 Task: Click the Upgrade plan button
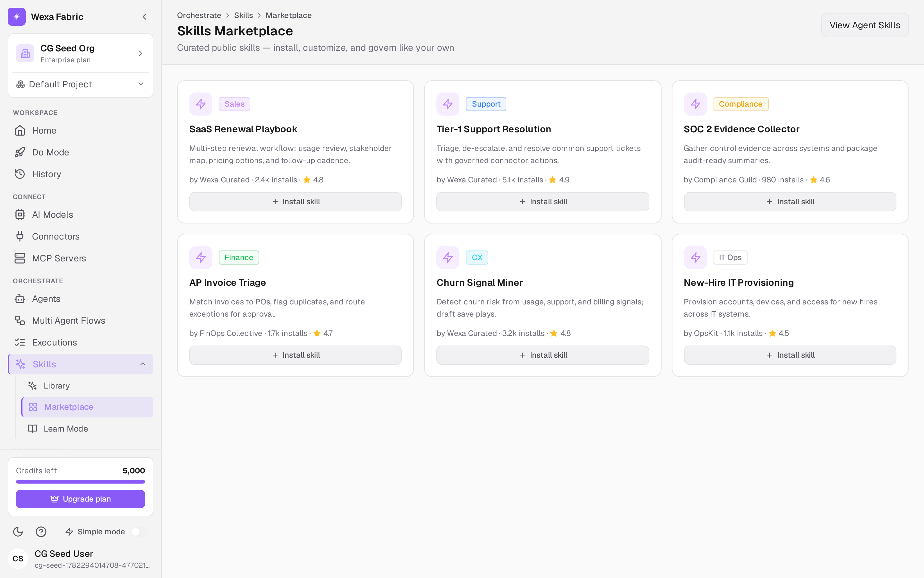click(x=81, y=499)
